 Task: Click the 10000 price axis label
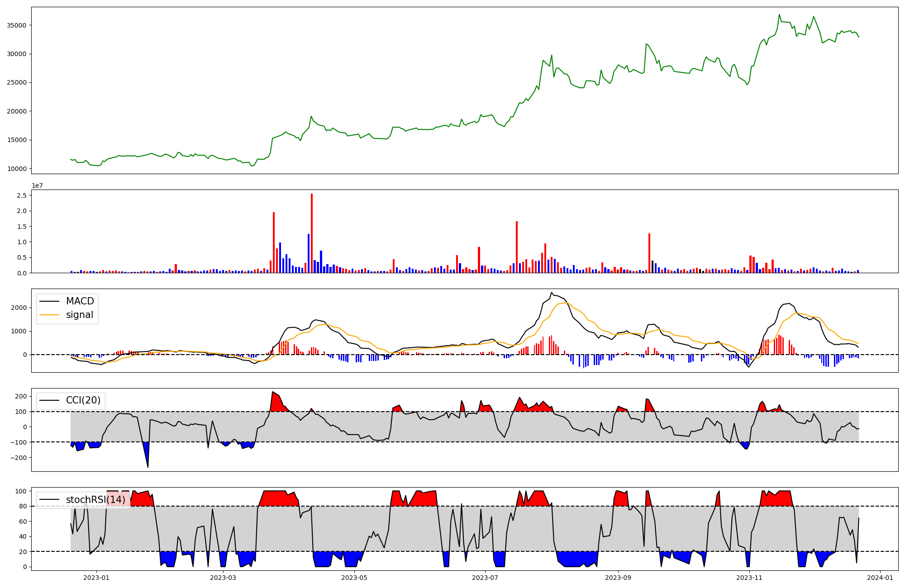click(16, 169)
